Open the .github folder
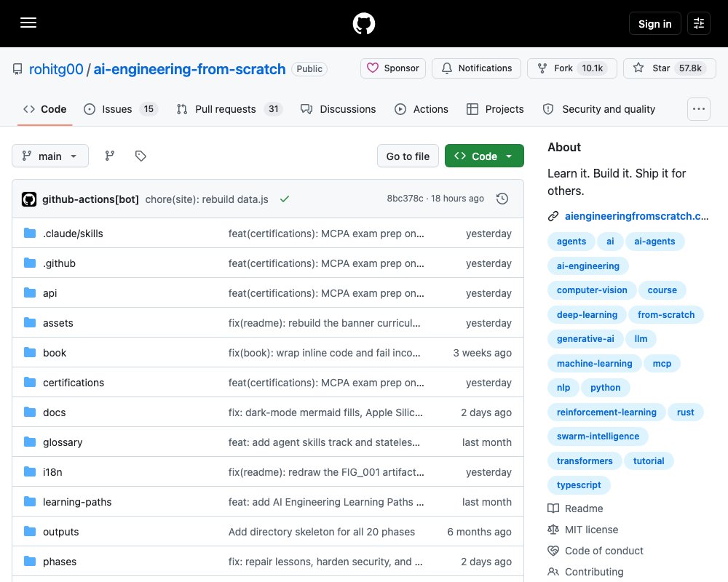Viewport: 728px width, 582px height. tap(59, 263)
